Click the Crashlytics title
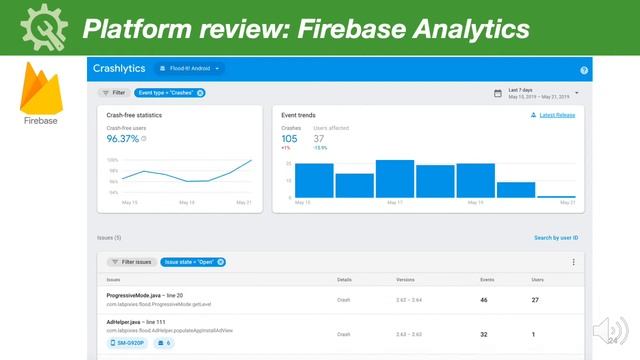Screen dimensions: 640x360 (119, 68)
